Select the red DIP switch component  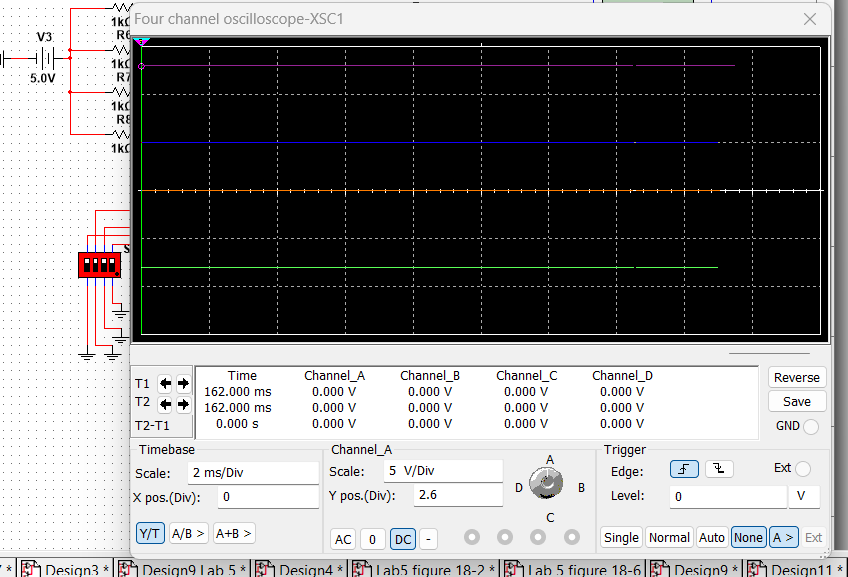coord(100,265)
